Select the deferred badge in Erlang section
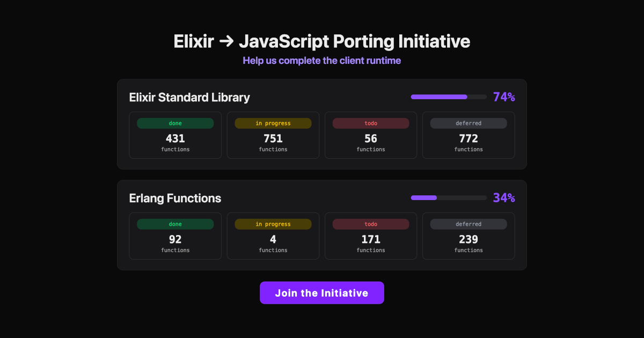The height and width of the screenshot is (338, 644). click(x=468, y=224)
